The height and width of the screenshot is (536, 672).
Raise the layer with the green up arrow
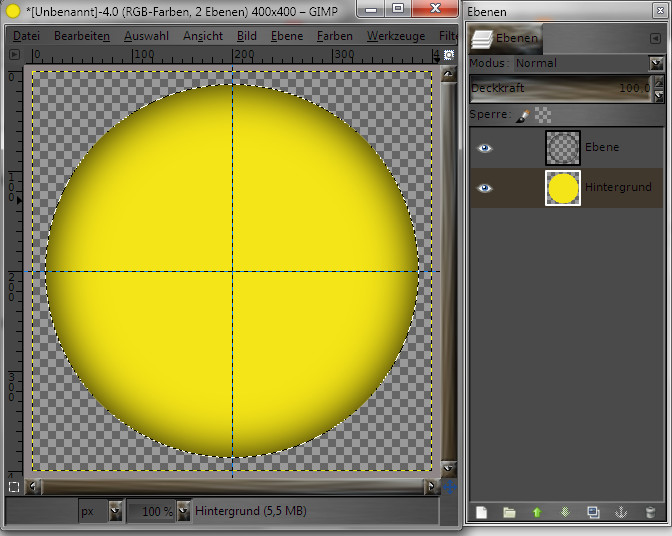tap(537, 512)
